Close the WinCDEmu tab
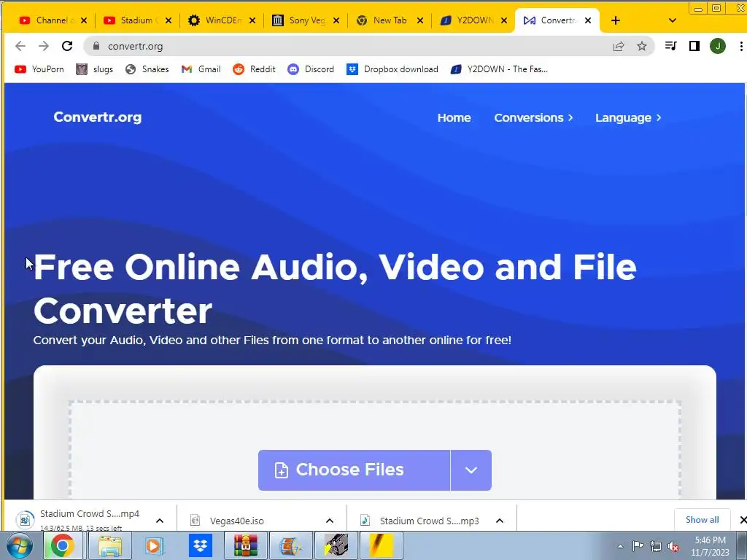This screenshot has width=747, height=560. click(252, 20)
